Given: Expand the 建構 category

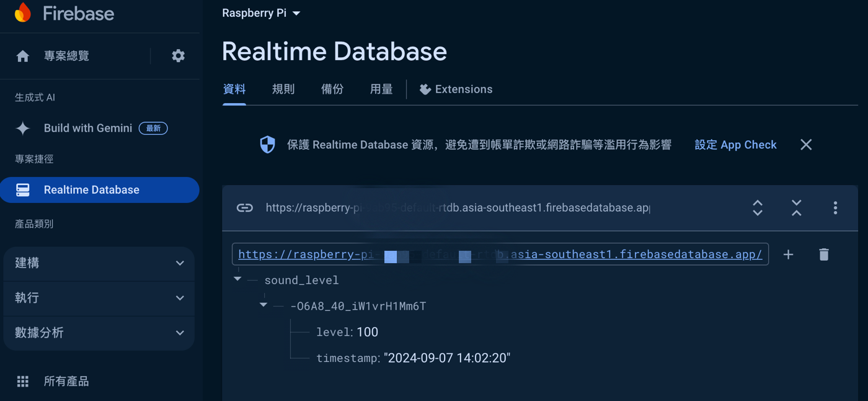Looking at the screenshot, I should point(99,263).
